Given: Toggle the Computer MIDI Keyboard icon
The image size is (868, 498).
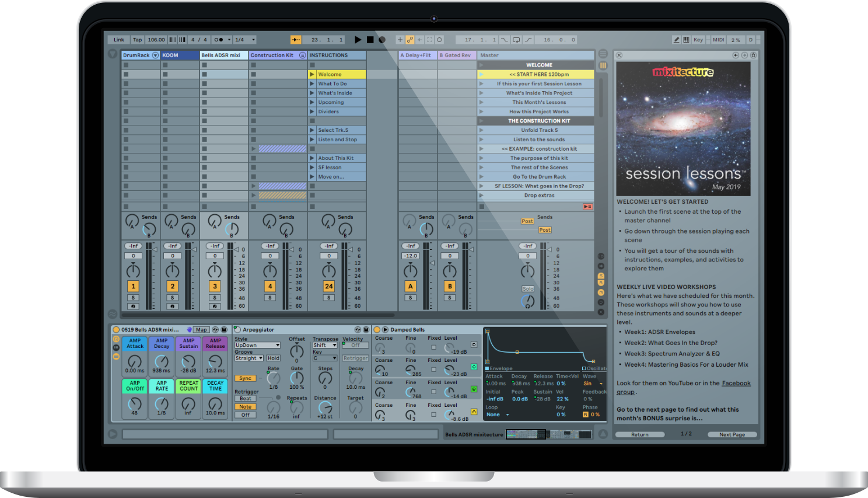Looking at the screenshot, I should click(x=686, y=40).
